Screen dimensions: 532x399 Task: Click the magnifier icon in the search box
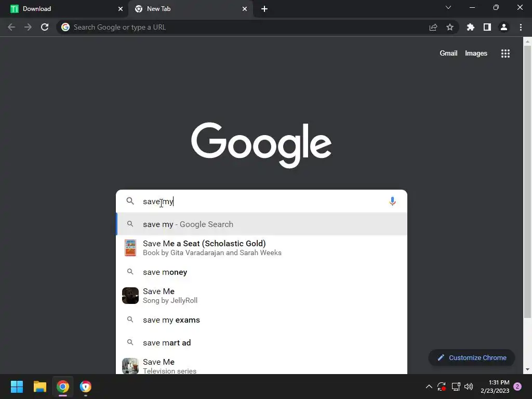tap(130, 201)
